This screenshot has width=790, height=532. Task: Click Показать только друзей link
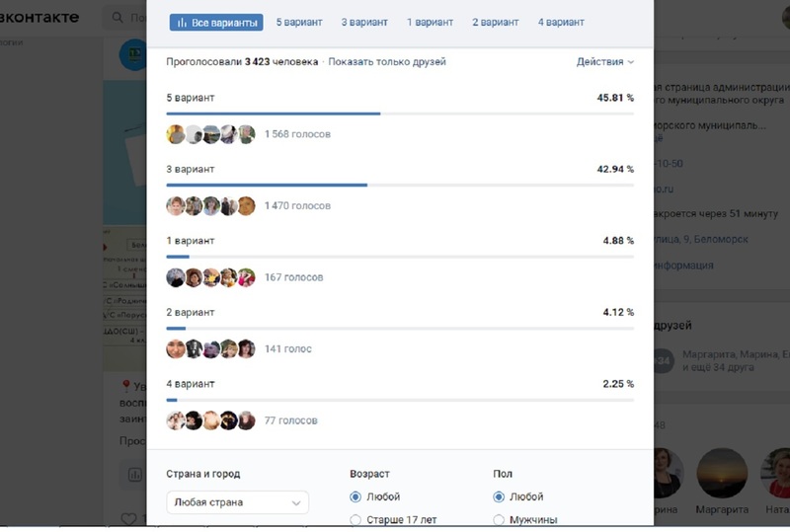[387, 61]
